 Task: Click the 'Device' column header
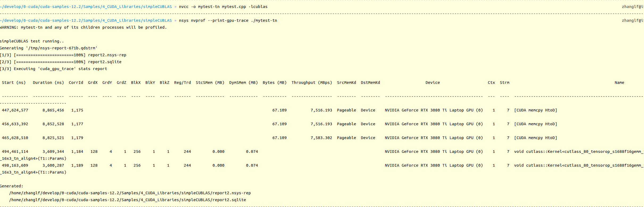tap(433, 83)
